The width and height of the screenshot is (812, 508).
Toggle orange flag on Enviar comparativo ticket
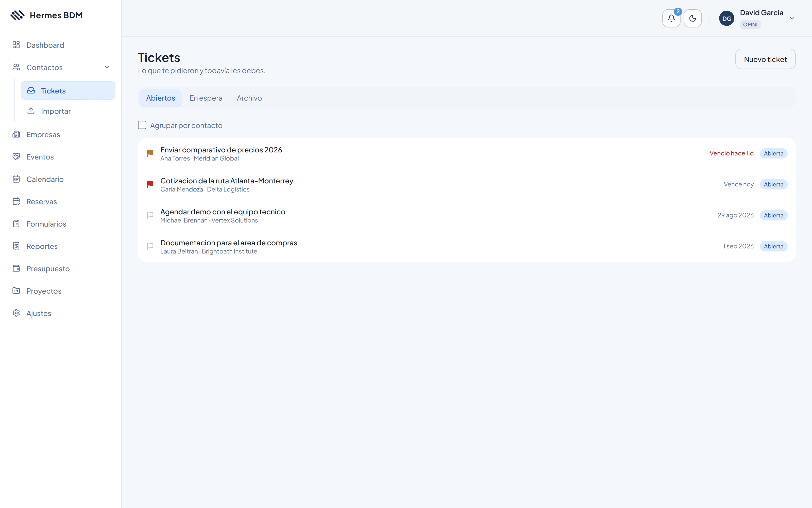pos(150,153)
